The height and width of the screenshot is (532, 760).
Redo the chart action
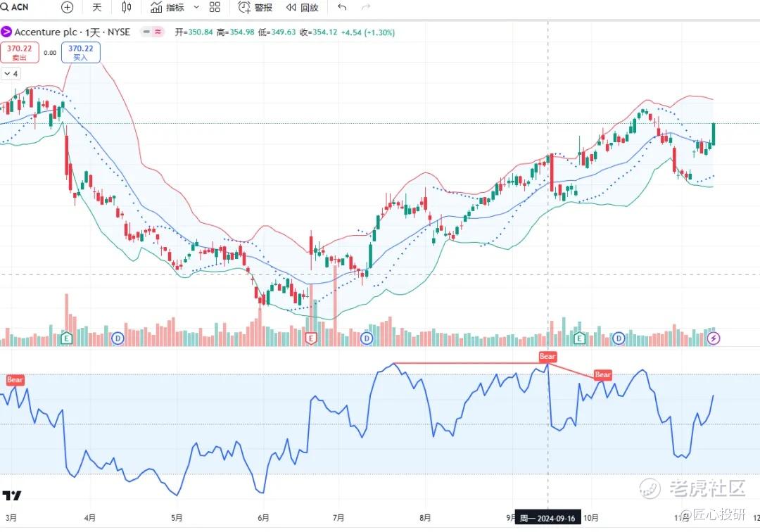(x=367, y=7)
